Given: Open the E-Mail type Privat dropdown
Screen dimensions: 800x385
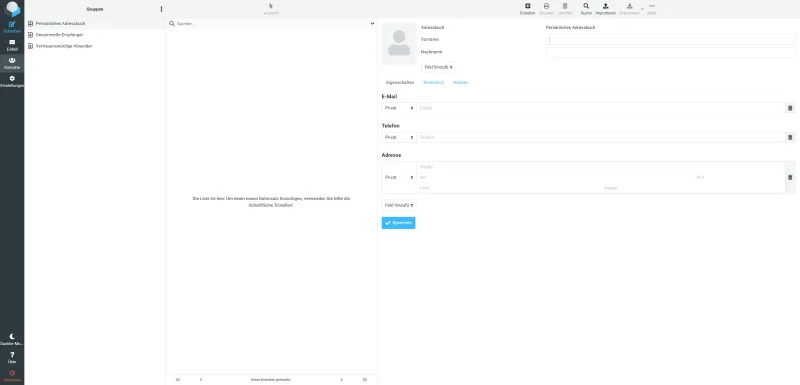Looking at the screenshot, I should (x=399, y=108).
